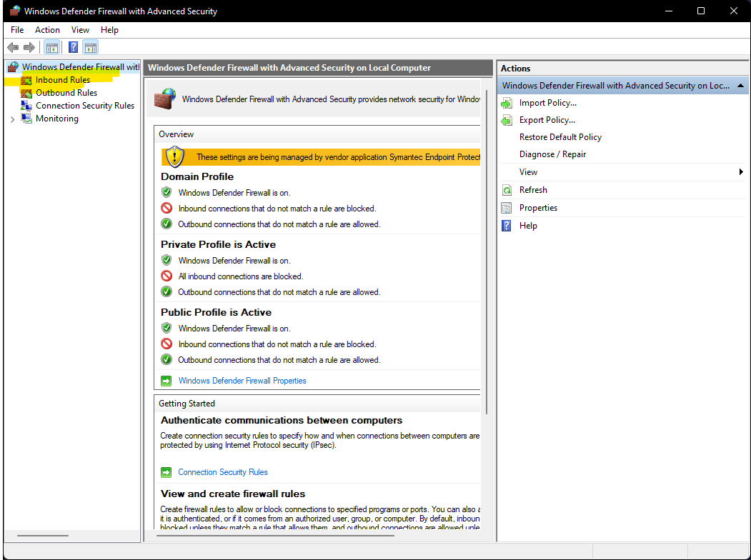Click the yellow warning shield icon
The width and height of the screenshot is (751, 560).
coord(175,156)
